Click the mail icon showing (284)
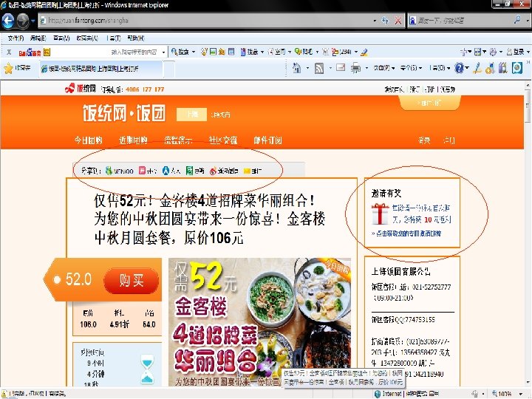Image resolution: width=532 pixels, height=399 pixels. pos(341,52)
